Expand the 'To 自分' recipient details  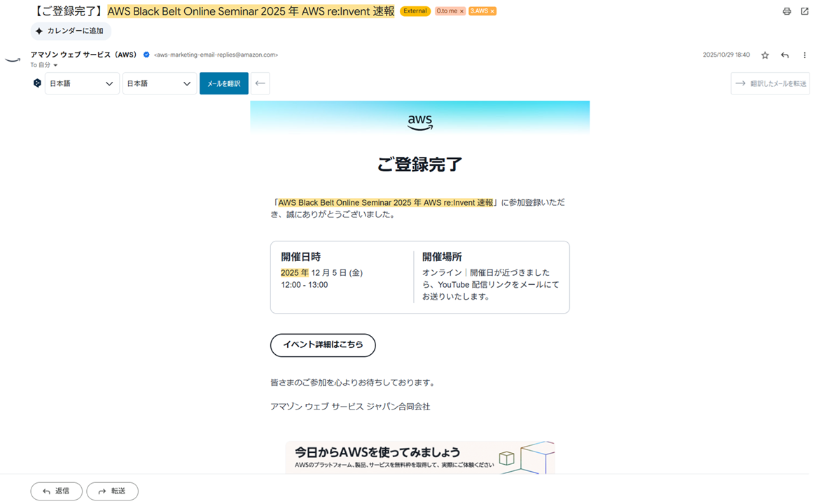[x=43, y=65]
